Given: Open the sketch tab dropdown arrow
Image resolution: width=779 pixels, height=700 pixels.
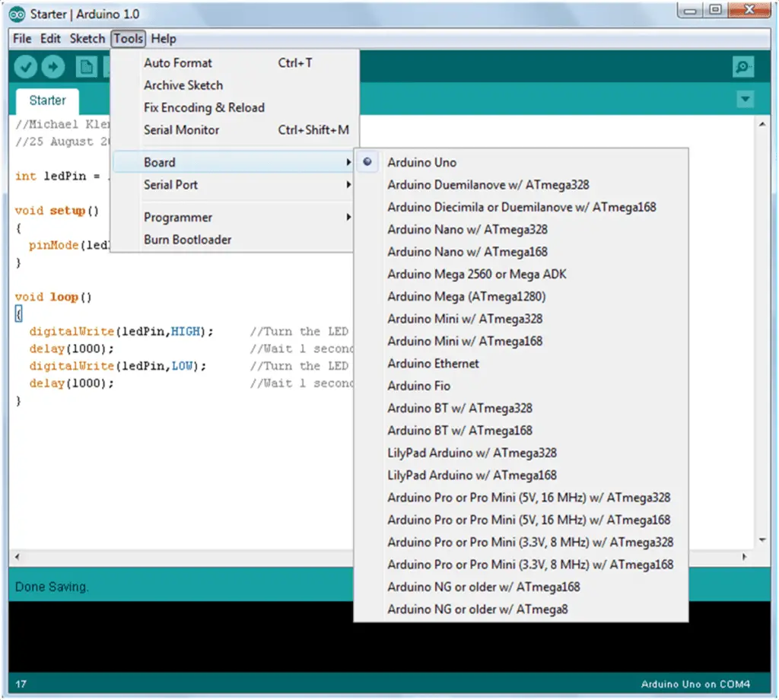Looking at the screenshot, I should tap(745, 99).
